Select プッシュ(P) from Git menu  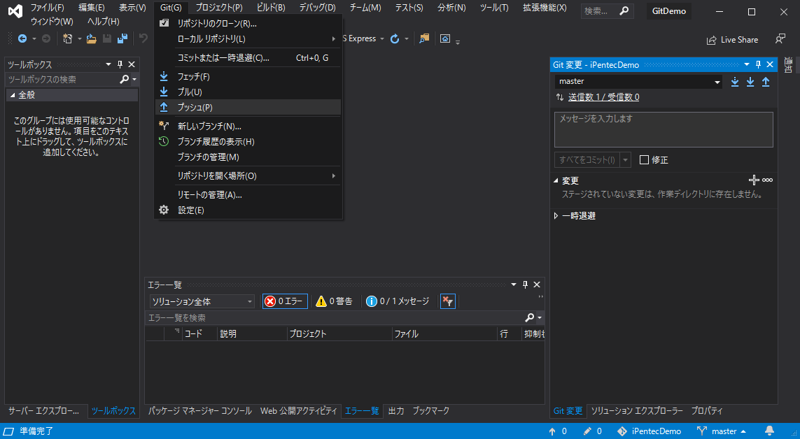coord(248,107)
